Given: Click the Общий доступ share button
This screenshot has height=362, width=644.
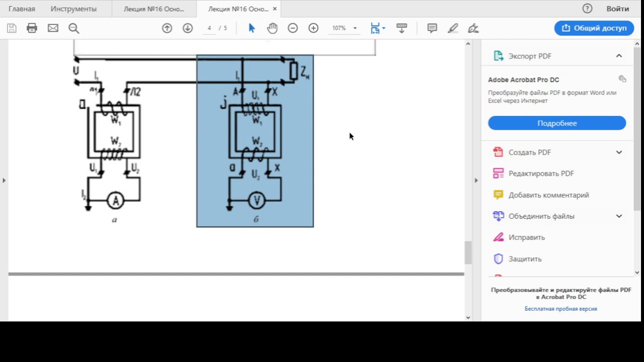Looking at the screenshot, I should [594, 28].
